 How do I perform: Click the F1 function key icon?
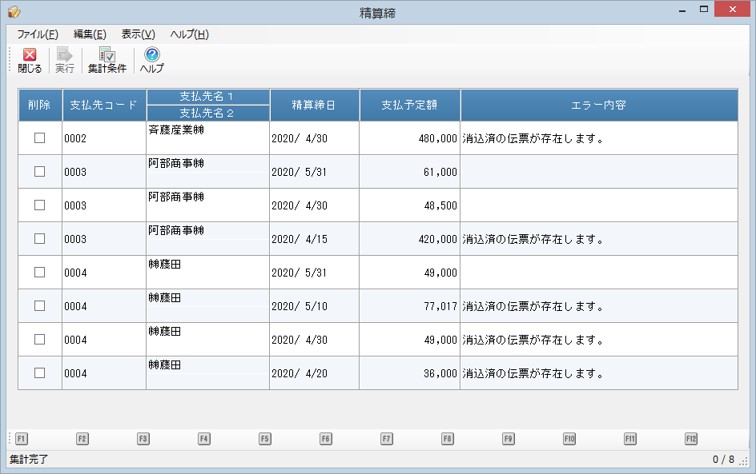pyautogui.click(x=21, y=438)
